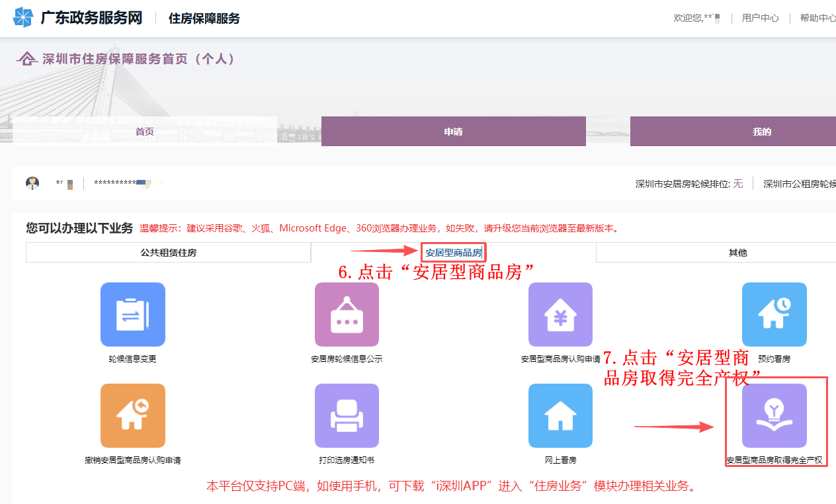Click the 广东政务服务网 logo
The height and width of the screenshot is (504, 836).
click(x=78, y=18)
